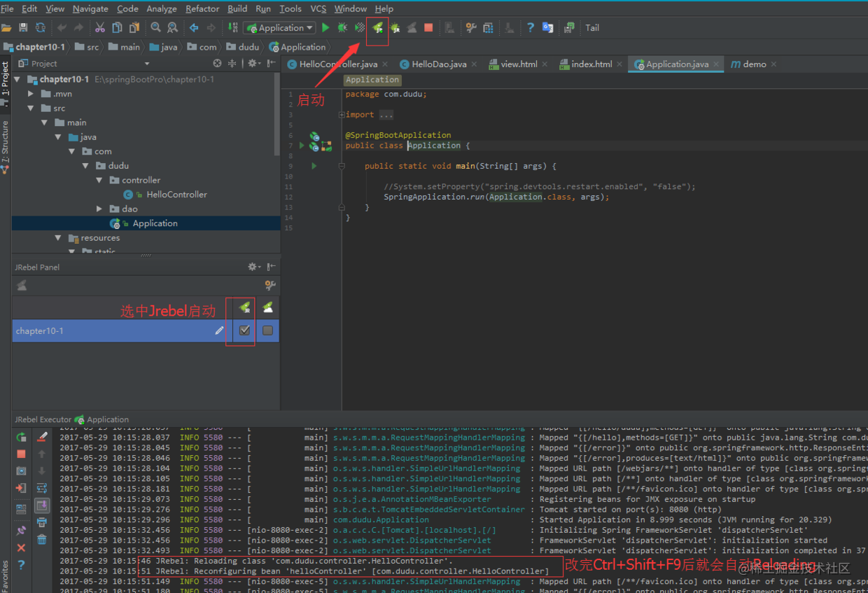Open Settings via the wrench toolbar icon

click(471, 28)
